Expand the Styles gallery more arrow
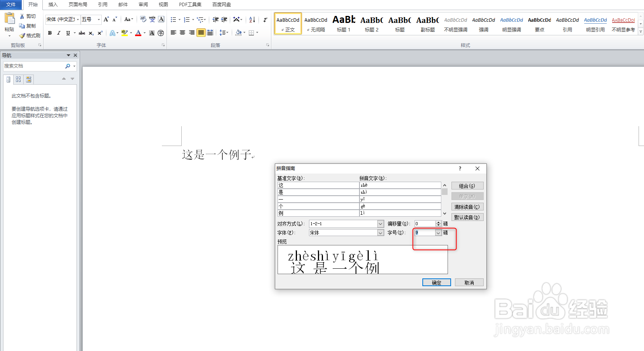This screenshot has width=644, height=351. point(641,31)
